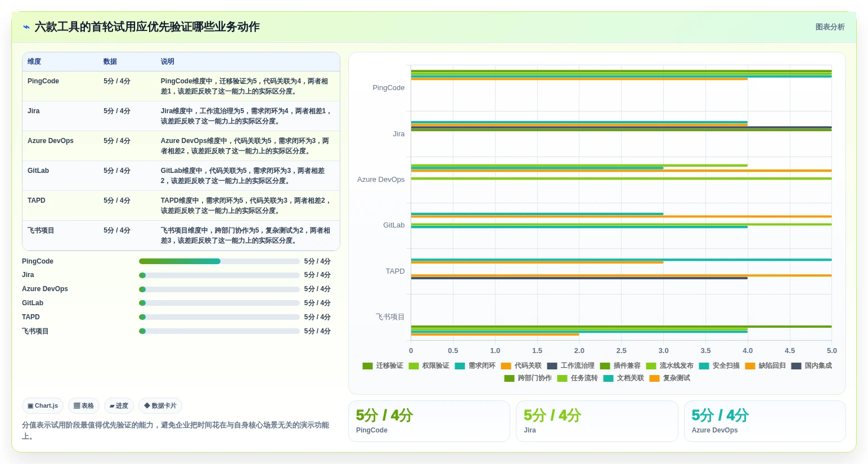Hide the 国内集成 dataset in legend
868x464 pixels.
pos(812,365)
